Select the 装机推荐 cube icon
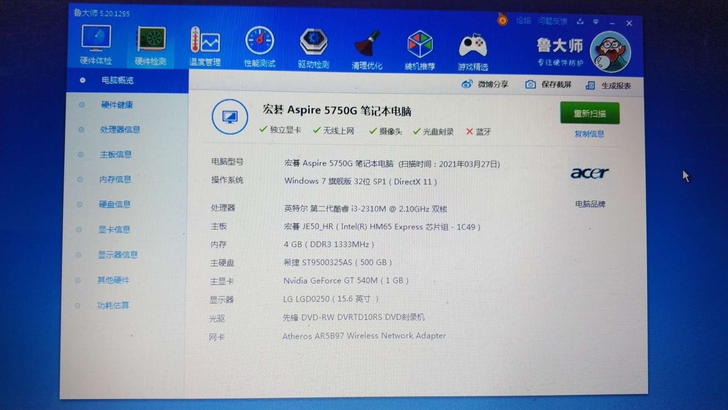This screenshot has height=410, width=728. (x=419, y=42)
